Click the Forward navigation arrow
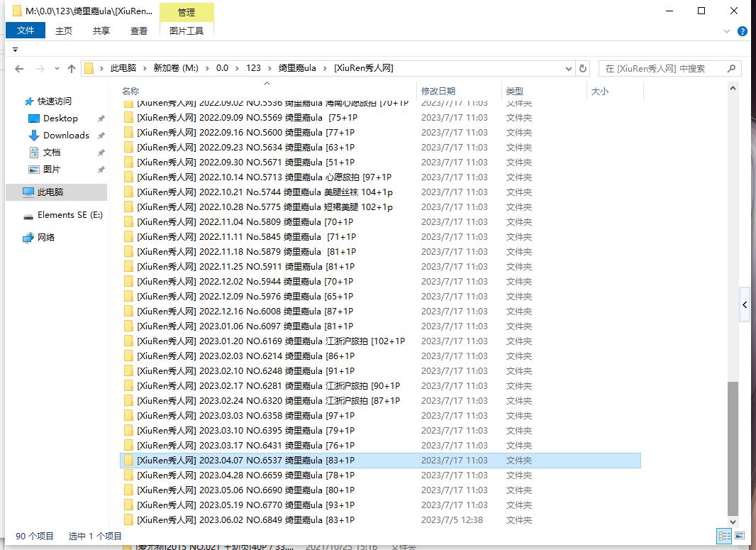The width and height of the screenshot is (756, 550). (40, 69)
